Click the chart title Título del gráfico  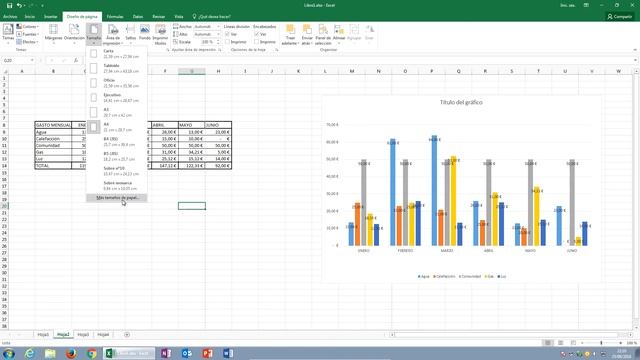pos(461,102)
